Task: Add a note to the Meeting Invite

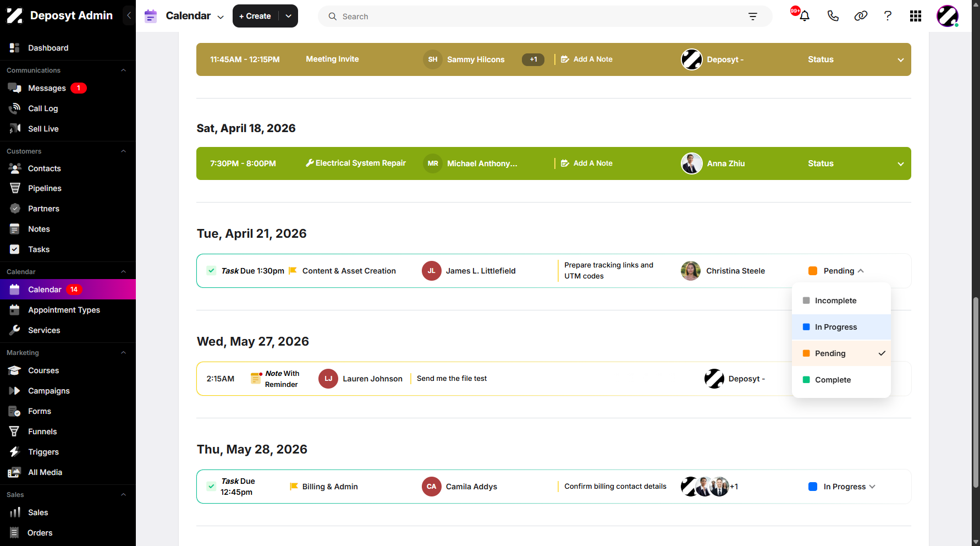Action: (x=587, y=59)
